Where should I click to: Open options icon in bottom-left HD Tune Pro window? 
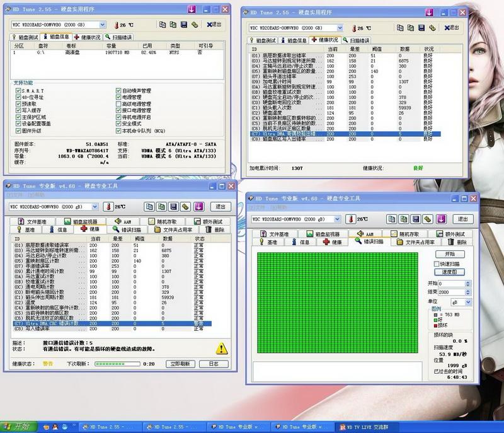pos(186,206)
